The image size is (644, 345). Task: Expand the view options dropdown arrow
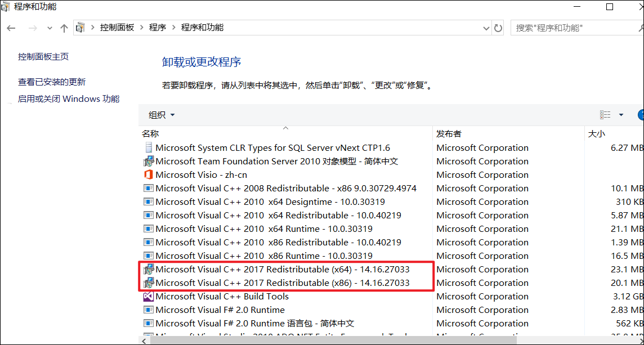click(x=621, y=115)
